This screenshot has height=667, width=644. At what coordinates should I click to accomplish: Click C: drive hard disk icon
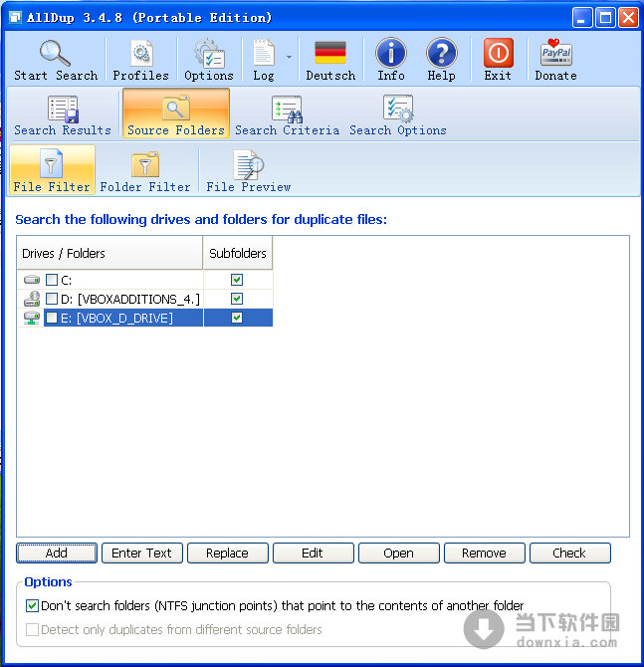(x=32, y=280)
